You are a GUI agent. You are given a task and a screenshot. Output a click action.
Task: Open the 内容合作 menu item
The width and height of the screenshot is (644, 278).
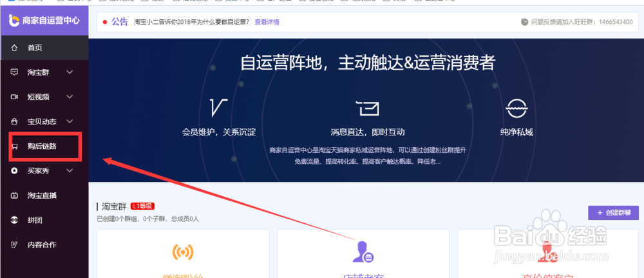44,244
